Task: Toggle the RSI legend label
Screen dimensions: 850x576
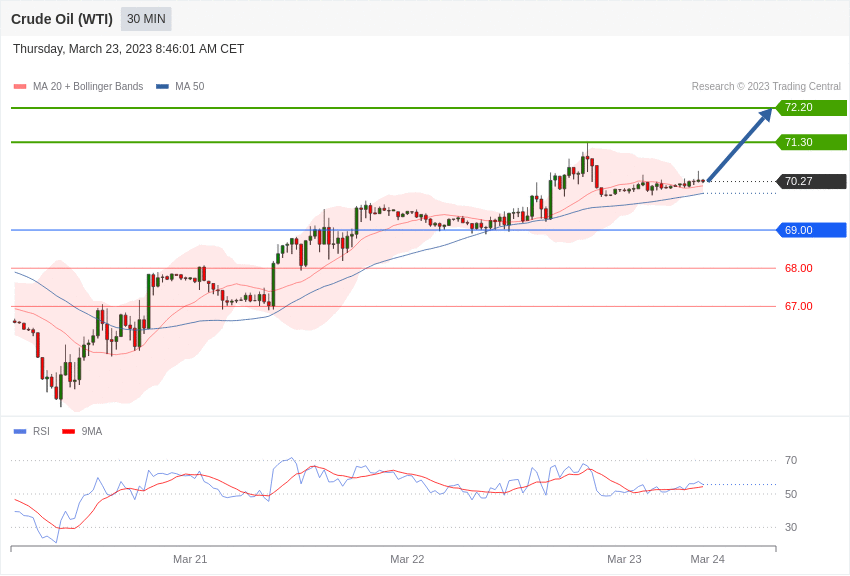Action: (41, 431)
